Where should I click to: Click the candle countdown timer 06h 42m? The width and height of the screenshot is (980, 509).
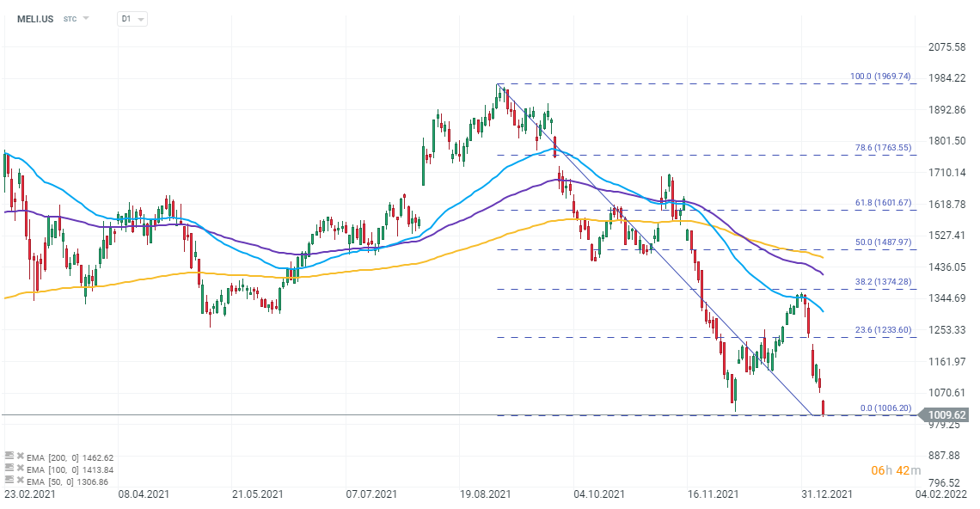pyautogui.click(x=896, y=469)
